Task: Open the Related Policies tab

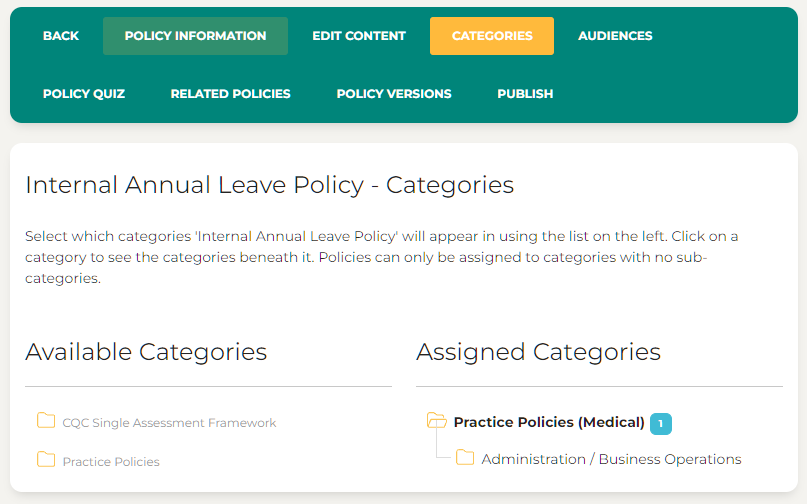Action: coord(230,94)
